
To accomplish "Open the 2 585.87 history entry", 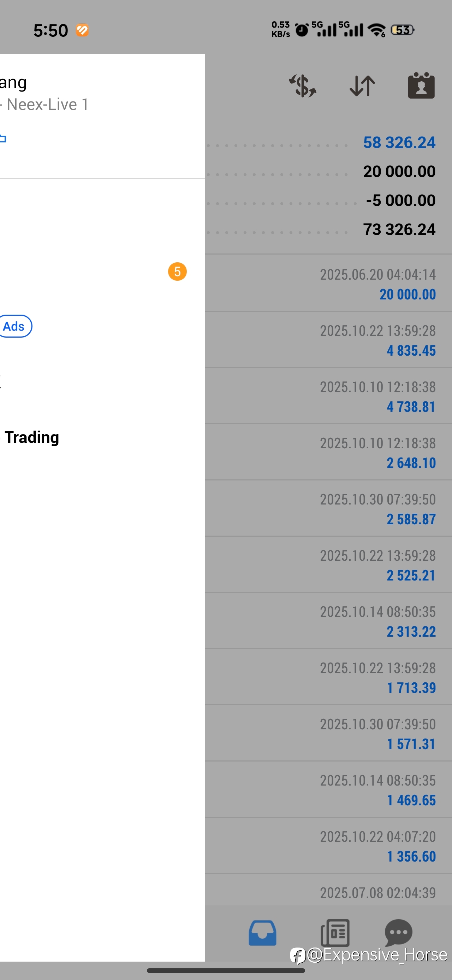I will click(x=328, y=509).
